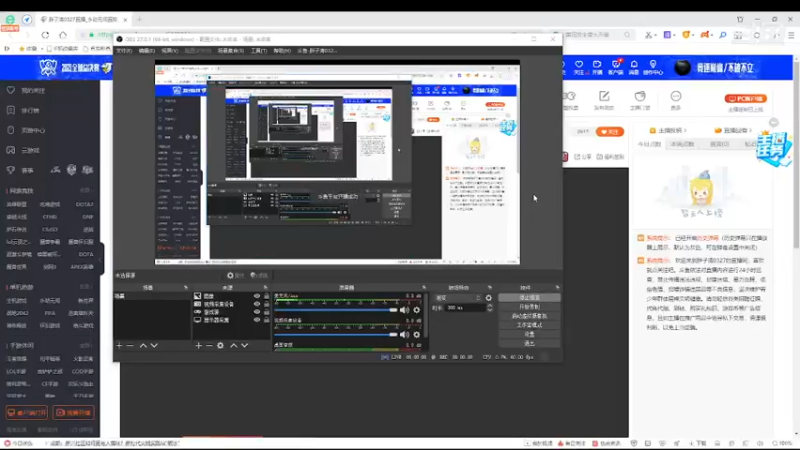Viewport: 800px width, 450px height.
Task: Open OBS 帮助(H) menu
Action: (x=282, y=51)
